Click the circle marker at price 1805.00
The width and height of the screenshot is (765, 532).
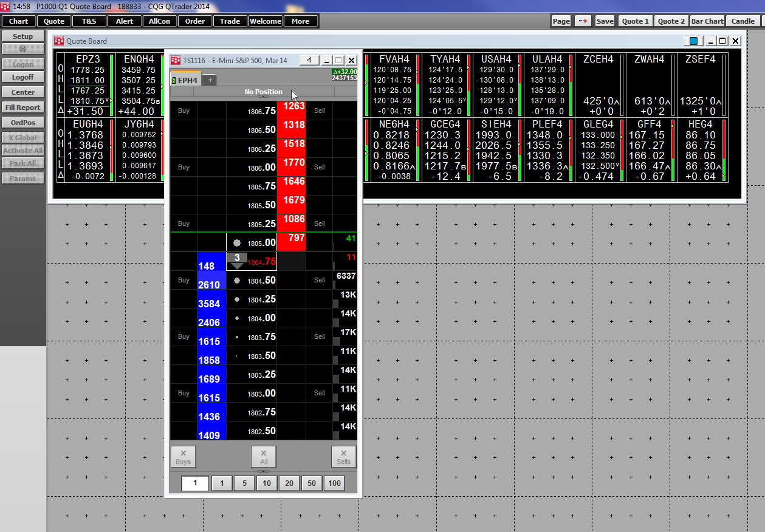236,243
